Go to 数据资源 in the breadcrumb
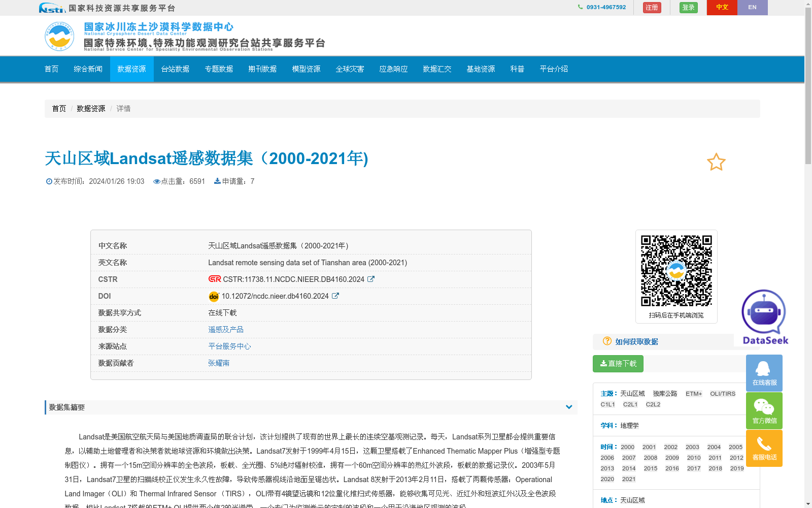 [91, 109]
